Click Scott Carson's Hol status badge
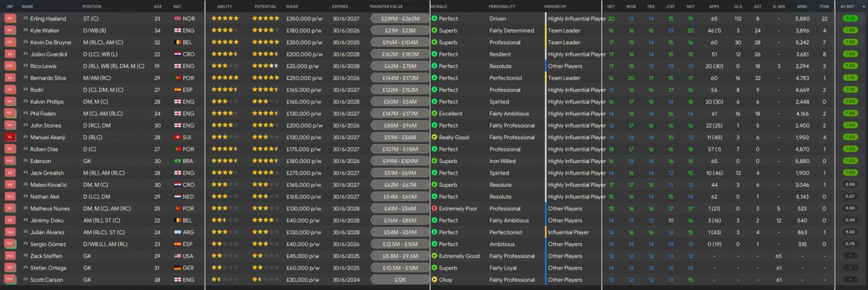 coord(10,280)
